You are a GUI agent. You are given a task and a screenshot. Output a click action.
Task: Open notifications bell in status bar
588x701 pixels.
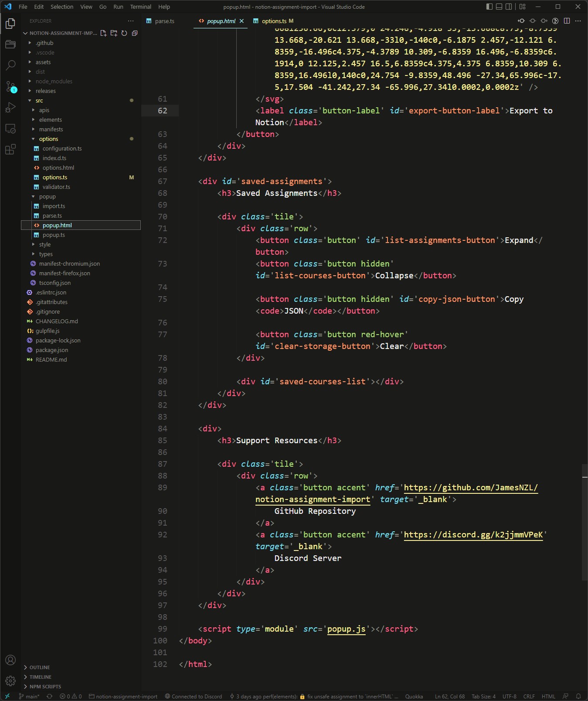click(x=578, y=696)
